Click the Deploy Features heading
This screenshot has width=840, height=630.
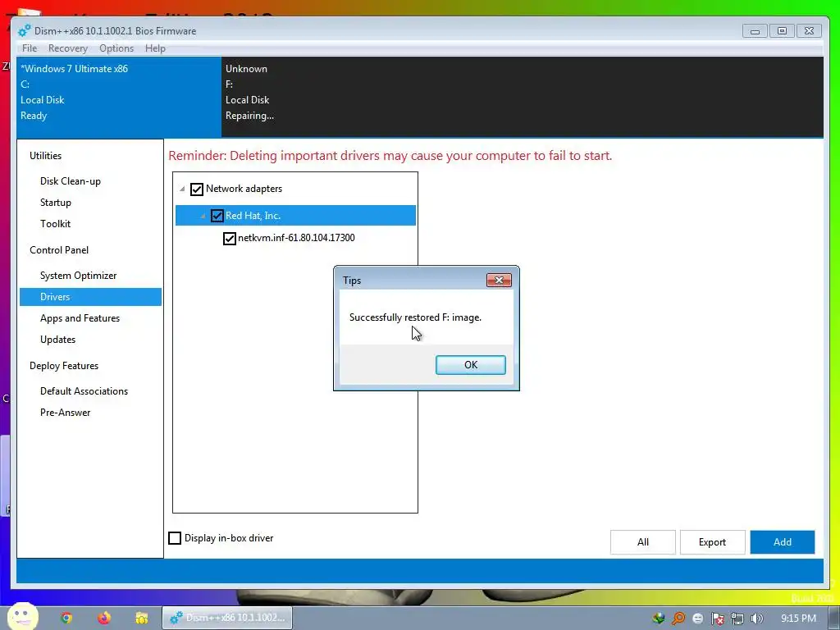[64, 366]
